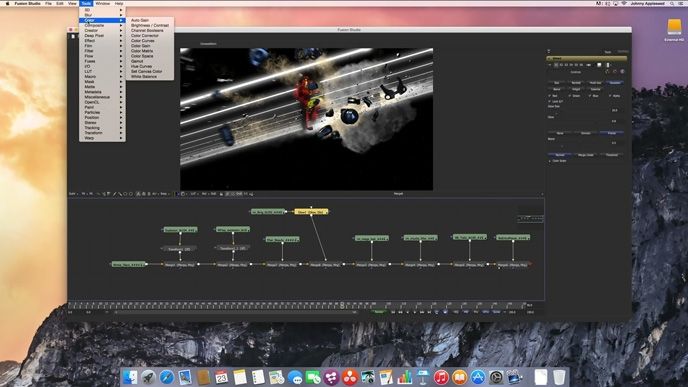Viewport: 688px width, 387px height.
Task: Select the yellow glow node in flow
Action: pos(311,212)
